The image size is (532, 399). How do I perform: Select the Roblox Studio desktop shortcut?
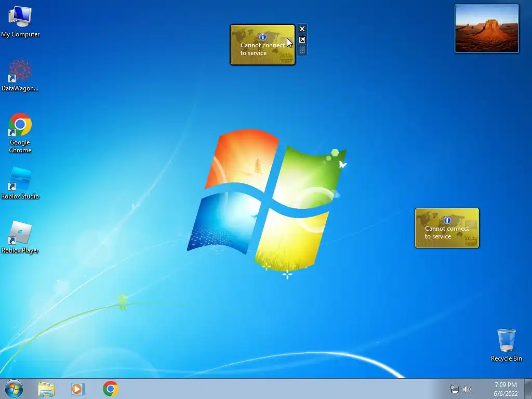pyautogui.click(x=20, y=183)
